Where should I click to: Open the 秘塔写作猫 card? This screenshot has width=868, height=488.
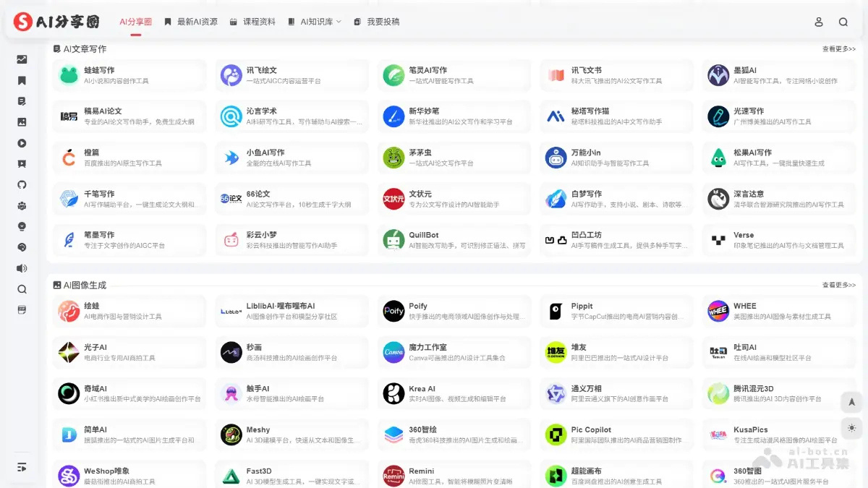click(x=617, y=116)
